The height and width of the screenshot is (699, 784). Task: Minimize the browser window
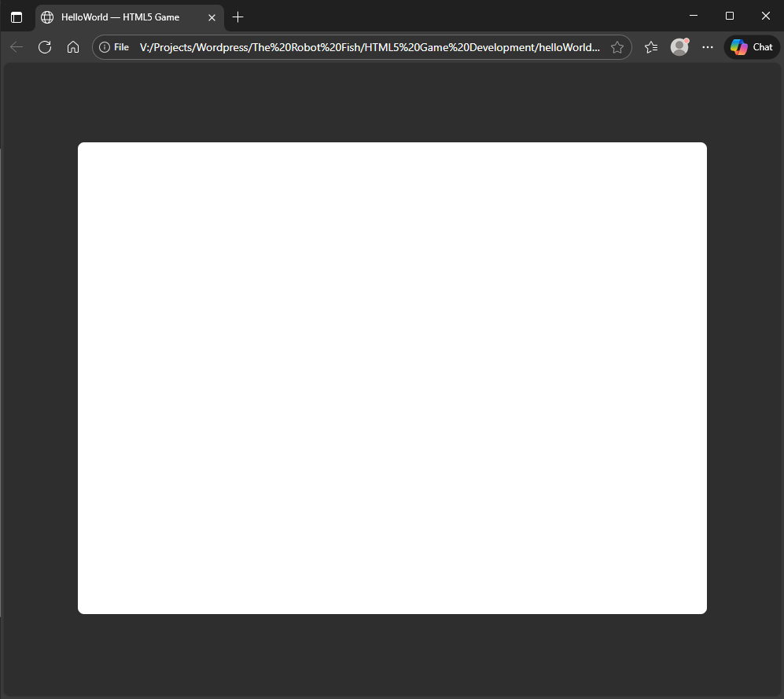tap(694, 16)
